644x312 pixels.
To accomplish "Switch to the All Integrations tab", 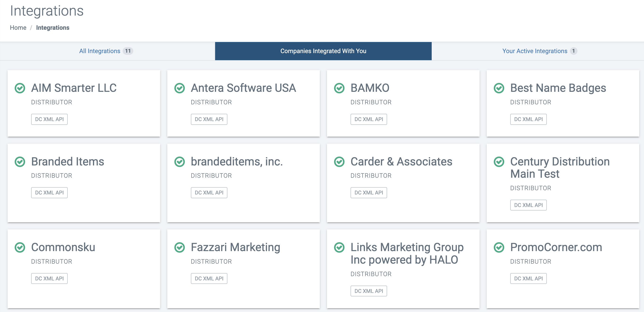I will [x=106, y=51].
